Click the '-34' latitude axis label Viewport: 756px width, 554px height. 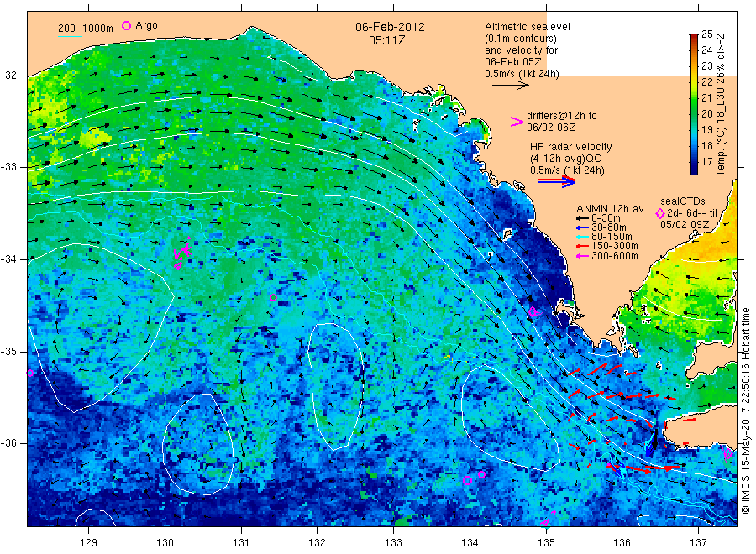(x=8, y=259)
